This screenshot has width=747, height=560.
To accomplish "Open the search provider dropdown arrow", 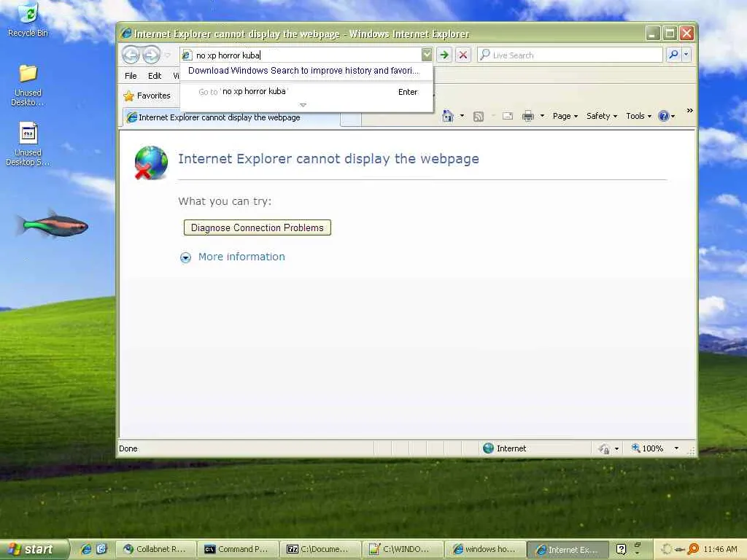I will [686, 55].
